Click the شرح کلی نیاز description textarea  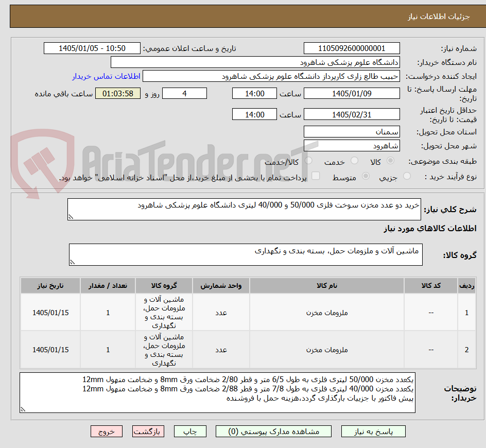tap(244, 209)
